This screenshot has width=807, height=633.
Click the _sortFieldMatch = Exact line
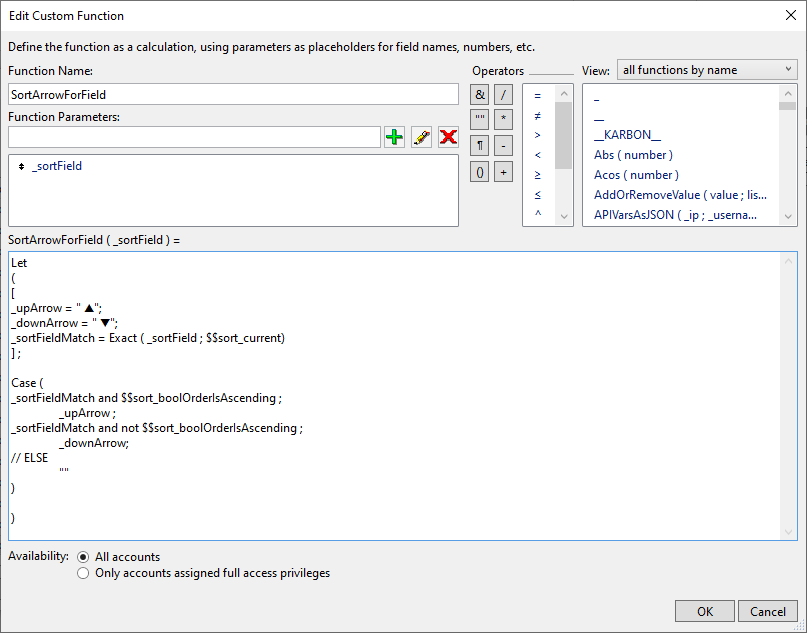click(x=148, y=338)
